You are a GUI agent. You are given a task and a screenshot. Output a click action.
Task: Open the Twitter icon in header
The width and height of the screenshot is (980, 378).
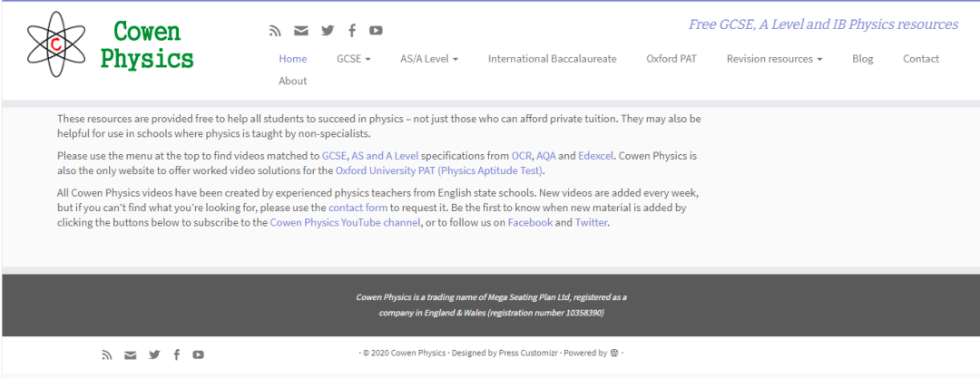[x=328, y=30]
